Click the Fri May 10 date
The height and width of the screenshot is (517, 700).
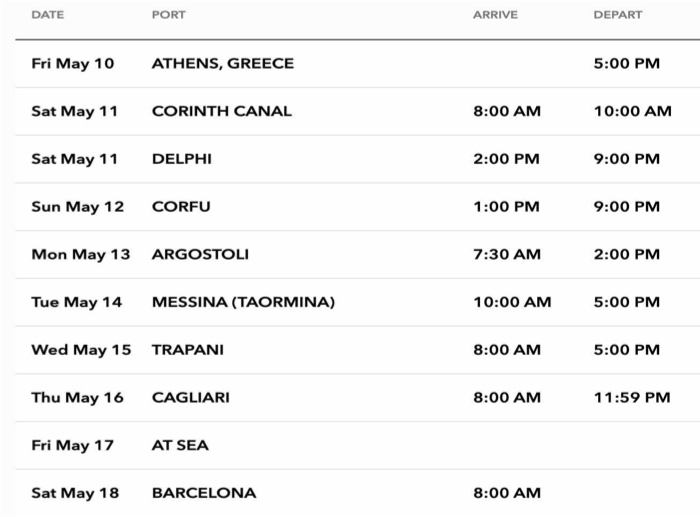[73, 63]
